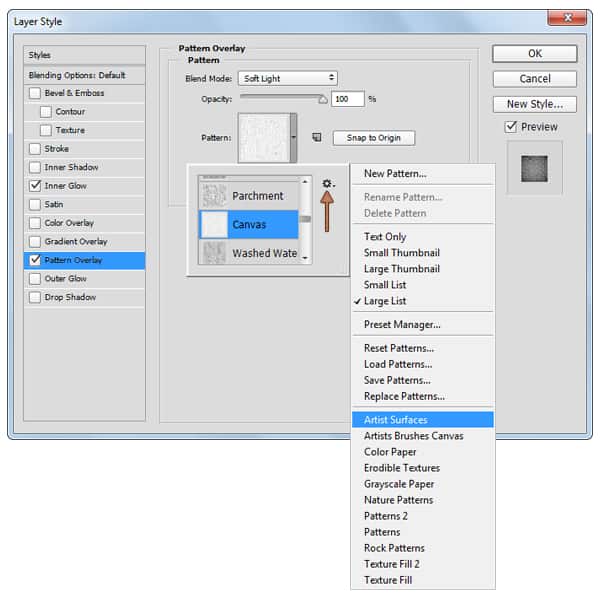The width and height of the screenshot is (600, 600).
Task: Select the Canvas pattern in list
Action: point(249,224)
